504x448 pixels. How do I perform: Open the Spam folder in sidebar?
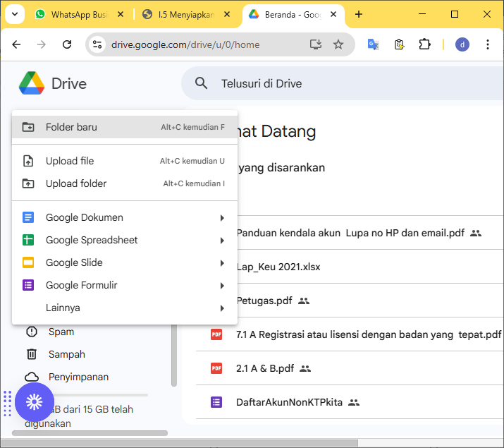point(61,332)
